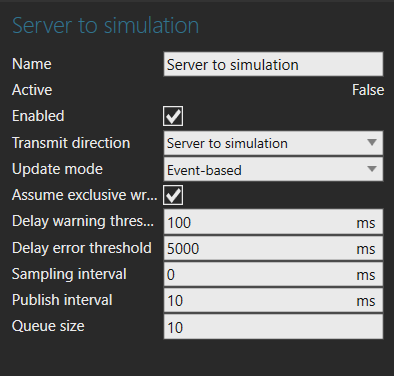Open the Update mode dropdown
This screenshot has width=394, height=376.
coord(273,169)
